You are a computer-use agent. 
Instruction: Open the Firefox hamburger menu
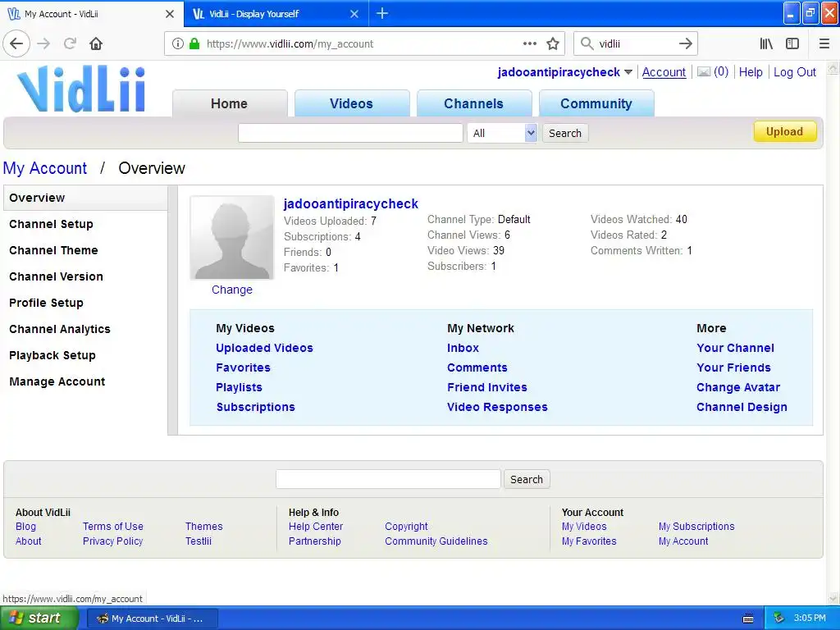point(824,44)
